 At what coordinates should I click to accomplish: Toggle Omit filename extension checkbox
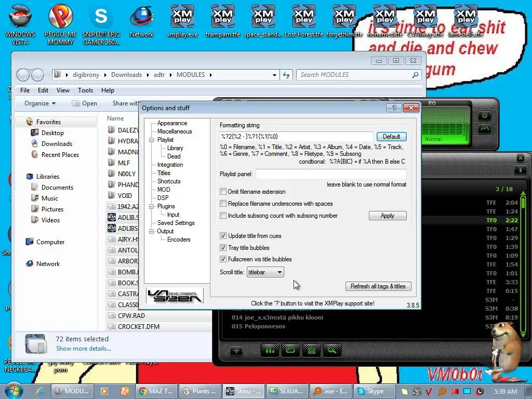click(x=223, y=192)
